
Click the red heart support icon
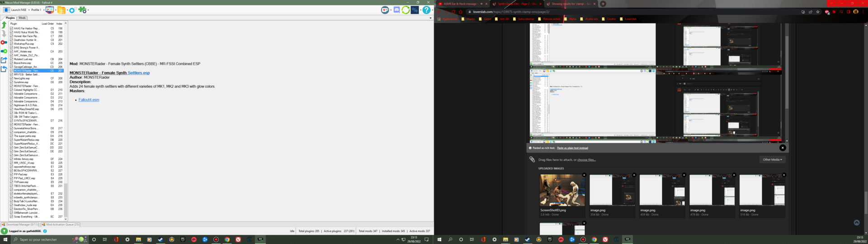385,10
